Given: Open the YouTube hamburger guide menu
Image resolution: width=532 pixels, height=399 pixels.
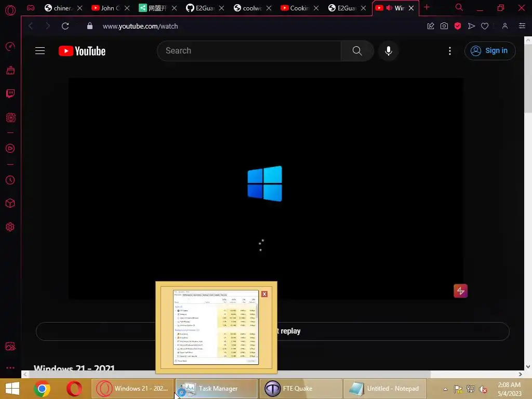Looking at the screenshot, I should 40,51.
